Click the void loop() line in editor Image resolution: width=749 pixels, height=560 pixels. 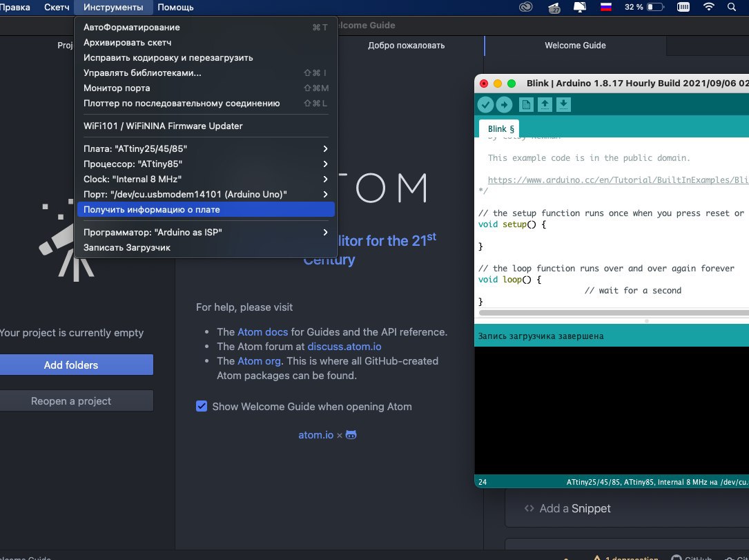pos(509,280)
